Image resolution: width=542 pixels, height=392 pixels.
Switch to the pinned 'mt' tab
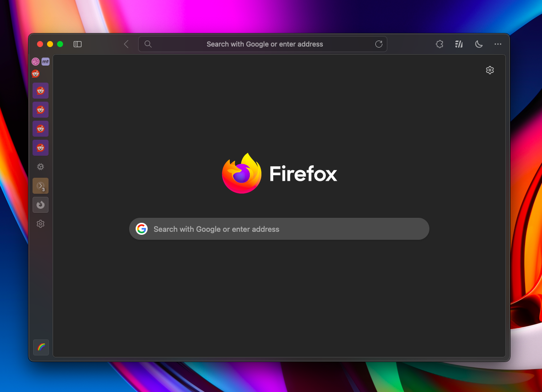pos(46,62)
